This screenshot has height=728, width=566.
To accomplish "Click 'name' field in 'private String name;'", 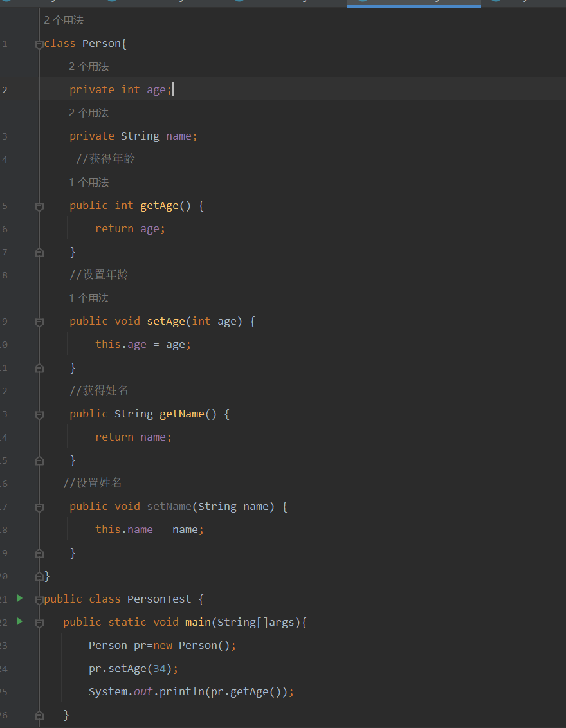I will (179, 136).
